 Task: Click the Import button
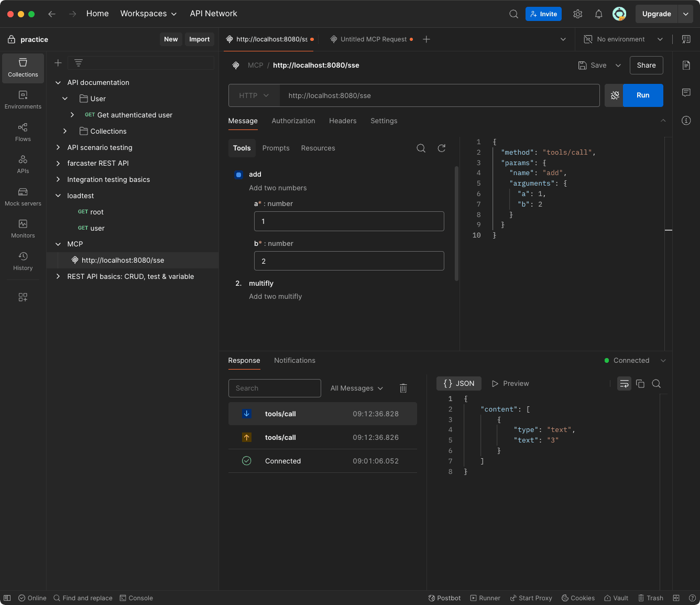point(200,39)
